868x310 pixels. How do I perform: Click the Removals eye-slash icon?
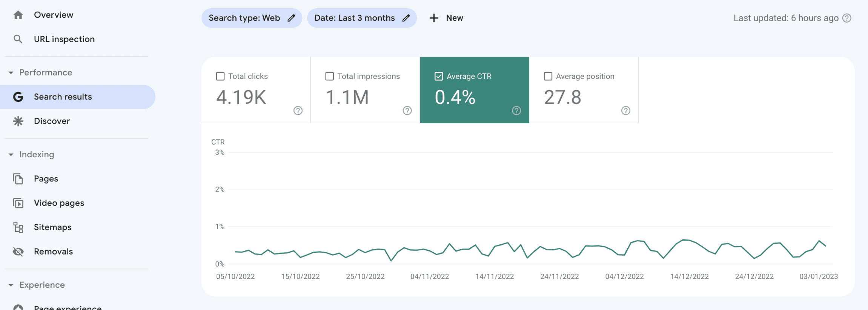click(18, 252)
